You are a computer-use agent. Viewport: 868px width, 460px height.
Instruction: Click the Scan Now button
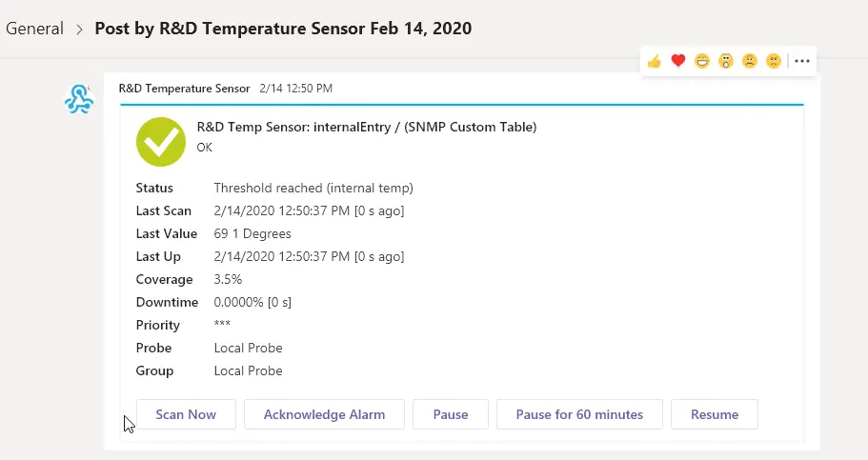186,414
